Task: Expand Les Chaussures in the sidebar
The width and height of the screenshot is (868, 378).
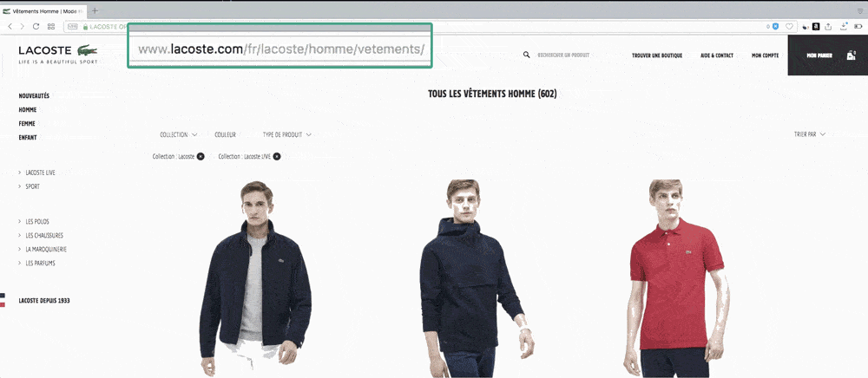Action: [41, 236]
